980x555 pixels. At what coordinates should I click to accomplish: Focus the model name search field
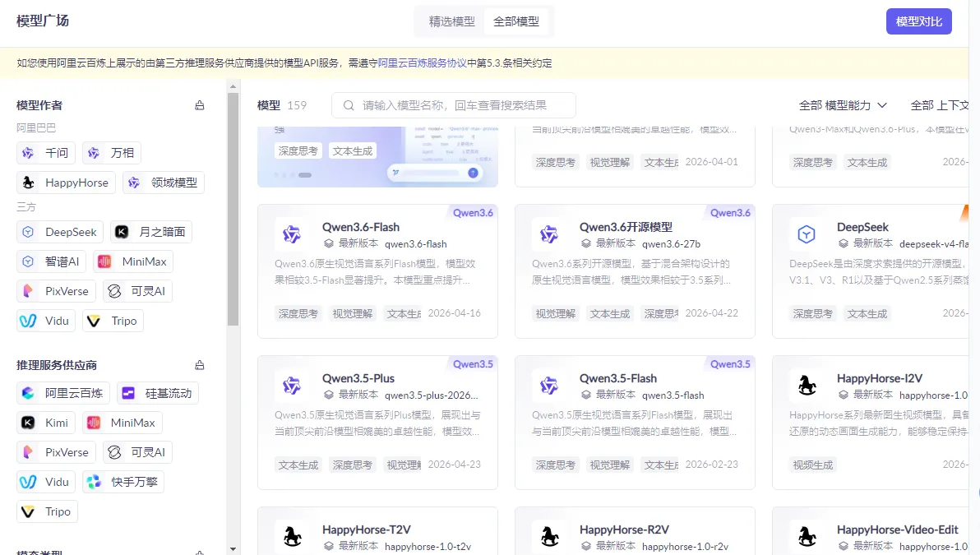click(454, 105)
